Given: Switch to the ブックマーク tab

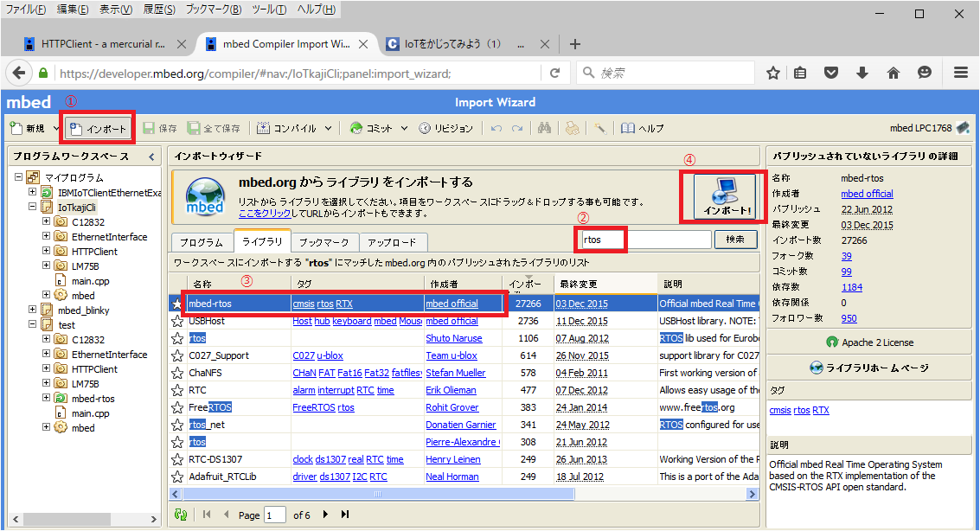Looking at the screenshot, I should (x=323, y=242).
